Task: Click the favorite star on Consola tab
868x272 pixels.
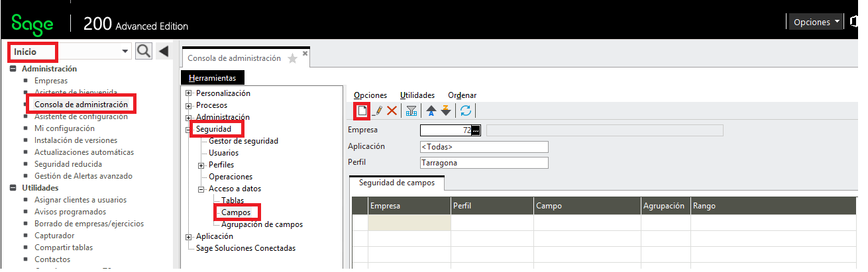Action: click(x=292, y=58)
